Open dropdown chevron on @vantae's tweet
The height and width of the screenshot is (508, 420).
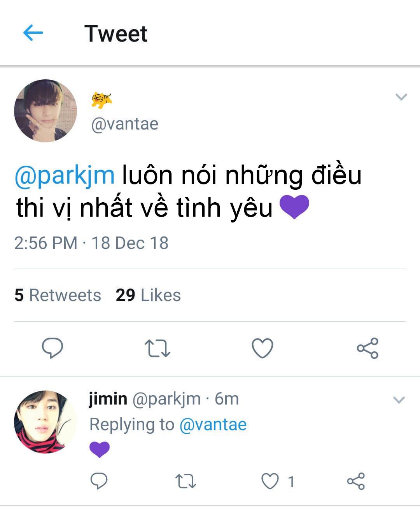tap(401, 97)
